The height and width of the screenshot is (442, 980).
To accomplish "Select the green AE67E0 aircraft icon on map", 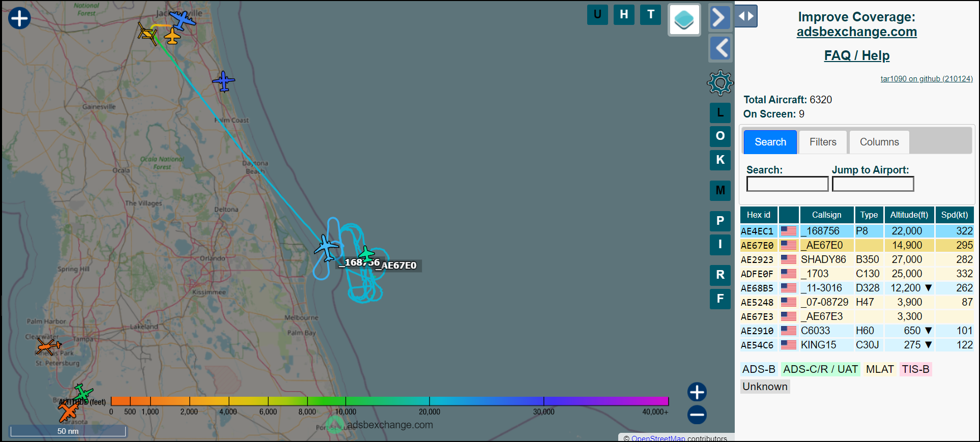I will click(x=366, y=254).
